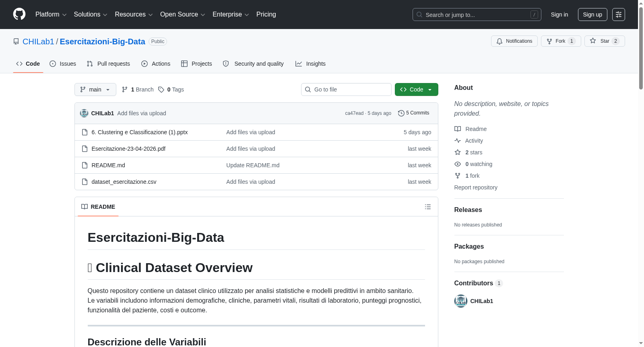Open the README.md file name
The width and height of the screenshot is (644, 347).
[x=108, y=165]
